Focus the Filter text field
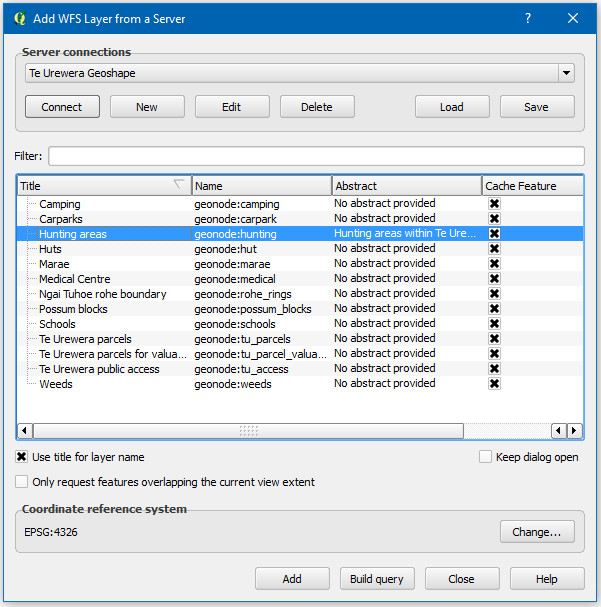The height and width of the screenshot is (607, 601). pyautogui.click(x=316, y=156)
